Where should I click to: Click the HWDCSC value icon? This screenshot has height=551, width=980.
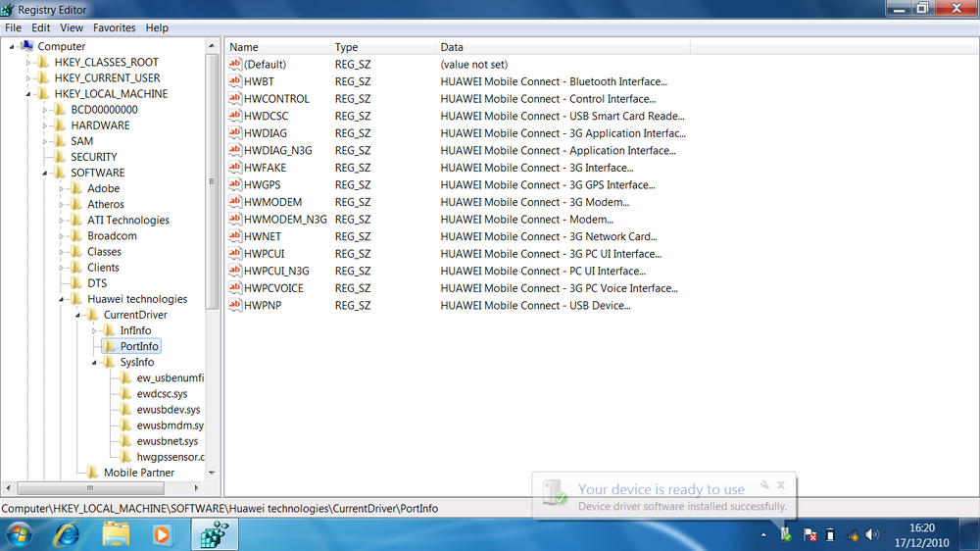pyautogui.click(x=235, y=116)
